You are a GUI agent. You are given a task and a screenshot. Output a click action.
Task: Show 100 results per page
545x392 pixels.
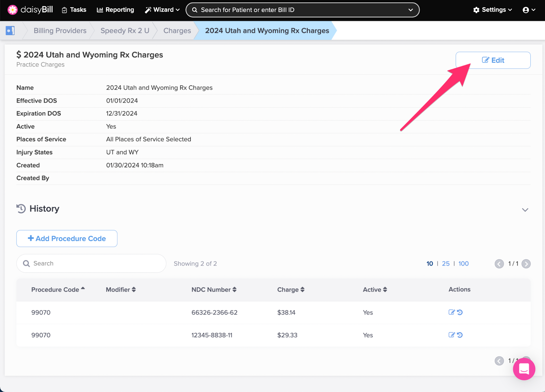463,264
